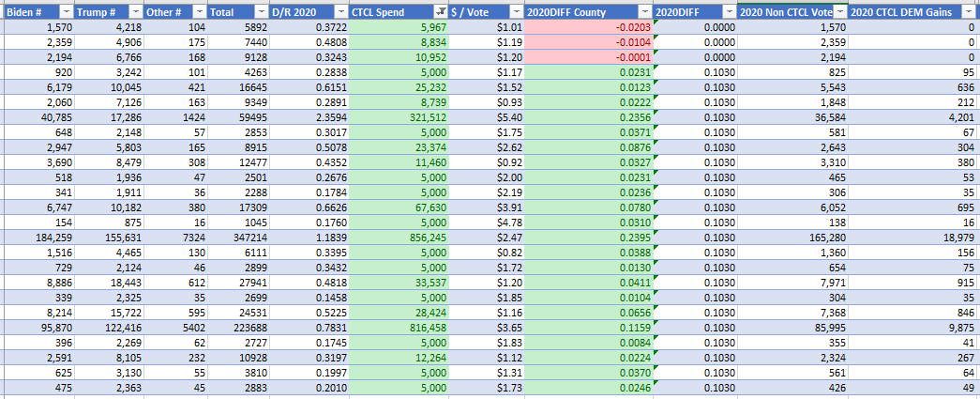Select Non CTCL Vote cell 36,584

tap(792, 117)
